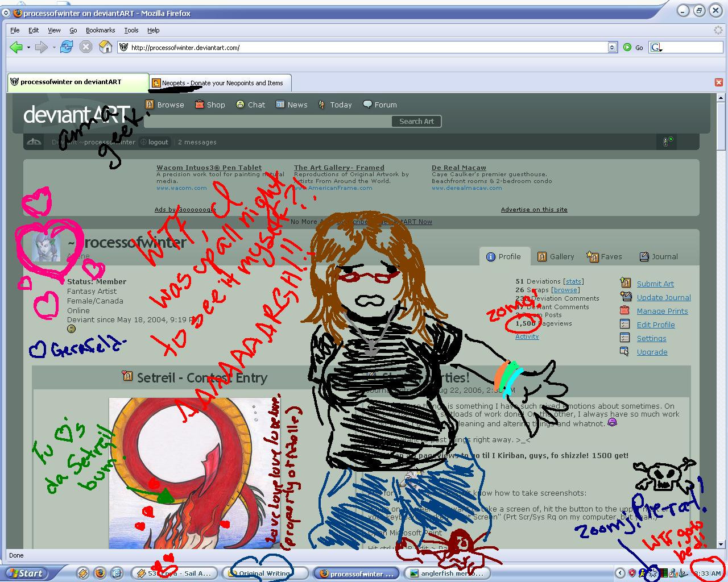Click the deviantART search text field

tap(267, 121)
